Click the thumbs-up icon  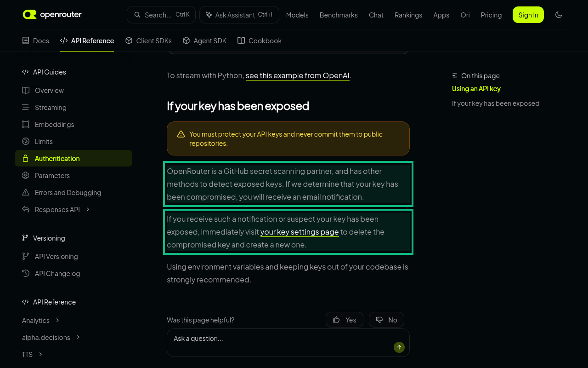click(x=336, y=320)
